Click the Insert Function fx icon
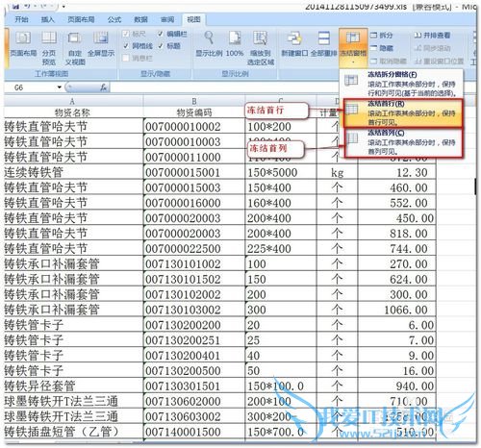The width and height of the screenshot is (481, 448). [103, 87]
